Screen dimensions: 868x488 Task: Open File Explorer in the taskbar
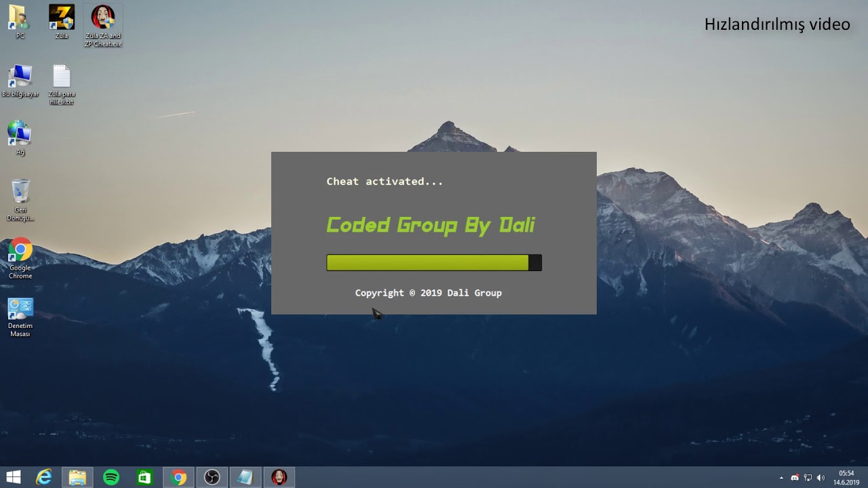77,477
